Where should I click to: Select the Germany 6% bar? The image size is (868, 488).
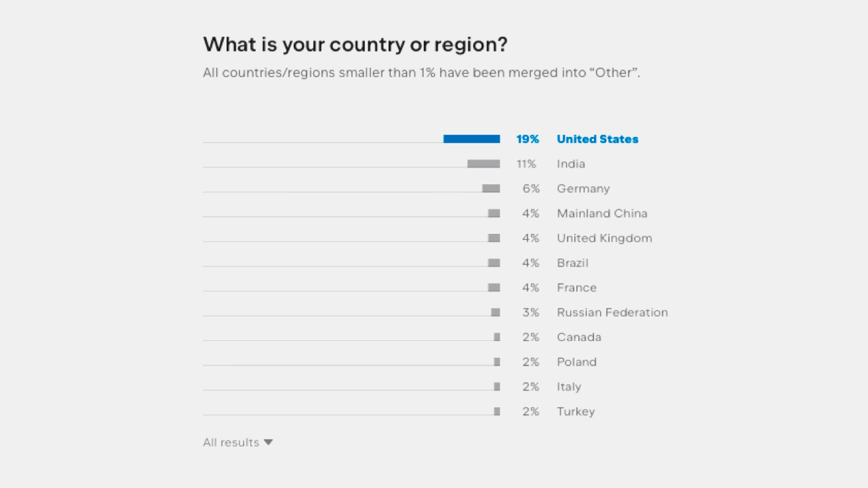point(491,189)
